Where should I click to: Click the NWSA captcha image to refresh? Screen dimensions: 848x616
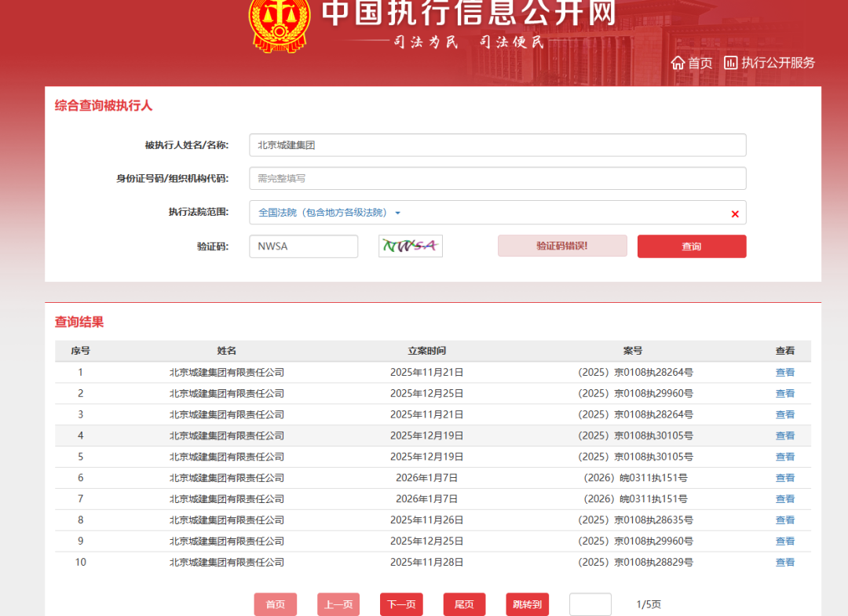(x=410, y=246)
